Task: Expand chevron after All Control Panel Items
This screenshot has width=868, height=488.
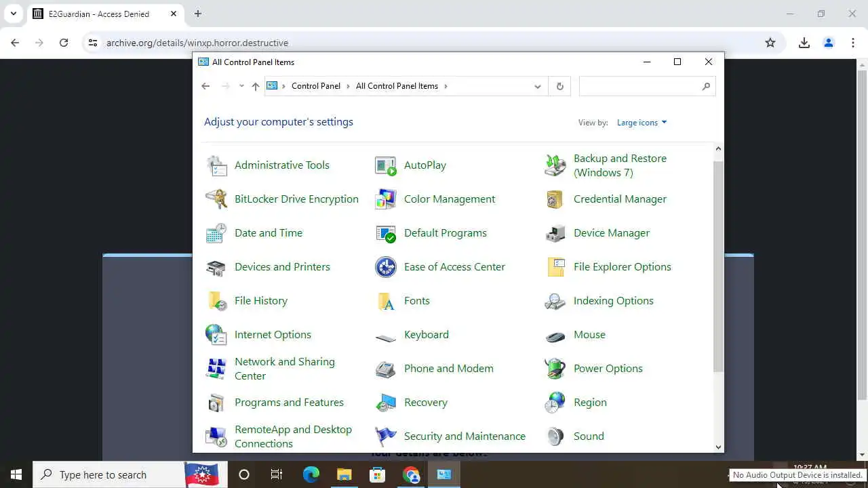Action: [446, 86]
